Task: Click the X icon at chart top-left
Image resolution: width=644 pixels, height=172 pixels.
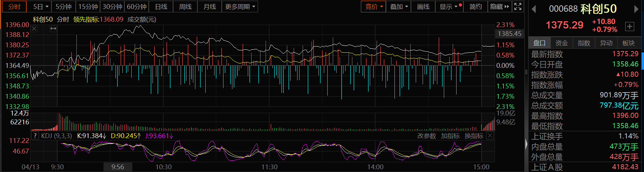Action: pyautogui.click(x=34, y=29)
